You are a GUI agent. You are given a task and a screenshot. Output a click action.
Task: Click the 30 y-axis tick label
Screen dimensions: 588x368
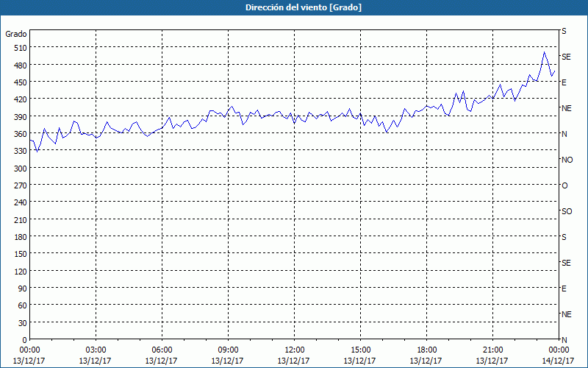pyautogui.click(x=23, y=323)
